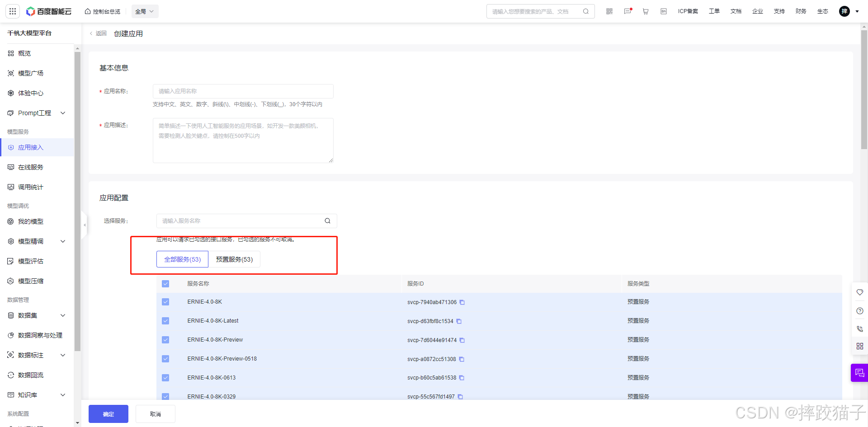Image resolution: width=868 pixels, height=427 pixels.
Task: Select the 全部服务(53) tab
Action: pyautogui.click(x=182, y=259)
